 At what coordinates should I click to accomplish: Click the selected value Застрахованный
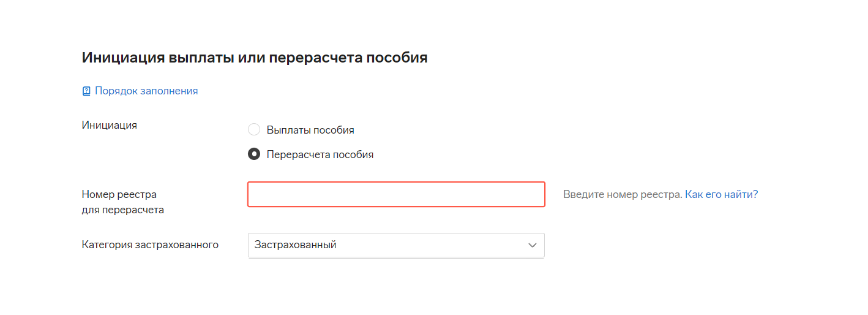pos(296,245)
